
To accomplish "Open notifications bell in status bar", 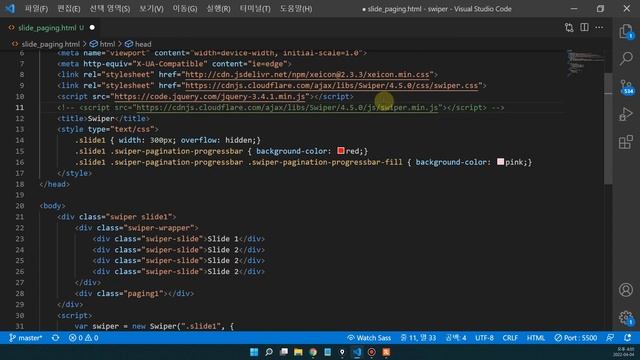I will pyautogui.click(x=627, y=338).
